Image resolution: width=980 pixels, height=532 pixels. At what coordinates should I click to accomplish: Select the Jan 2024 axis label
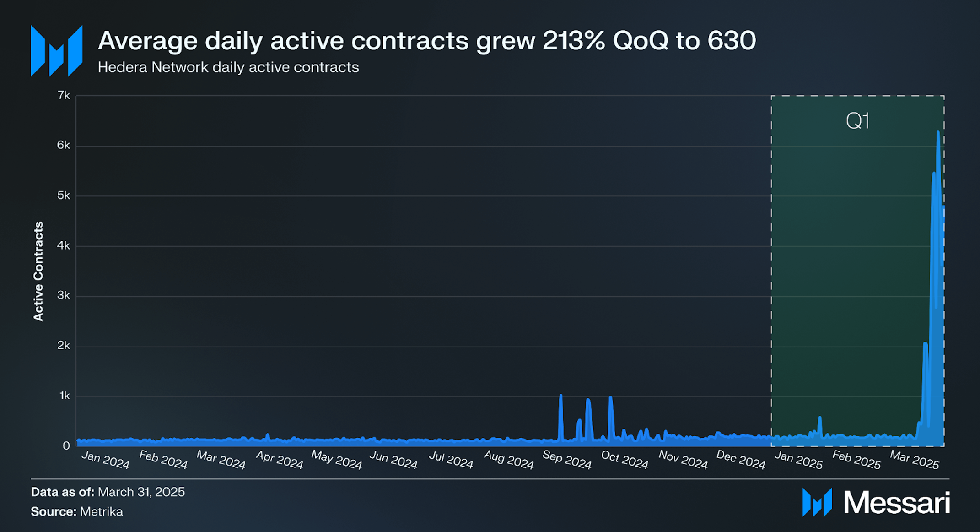[106, 460]
